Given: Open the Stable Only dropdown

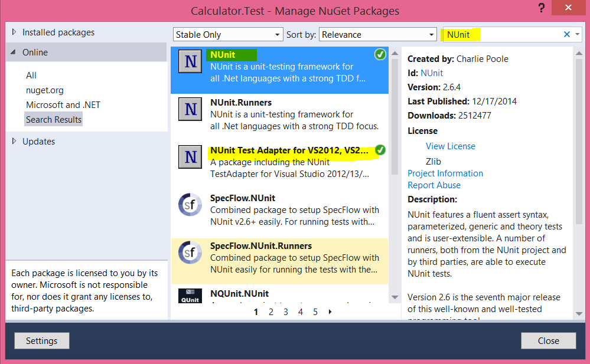Looking at the screenshot, I should pos(228,35).
